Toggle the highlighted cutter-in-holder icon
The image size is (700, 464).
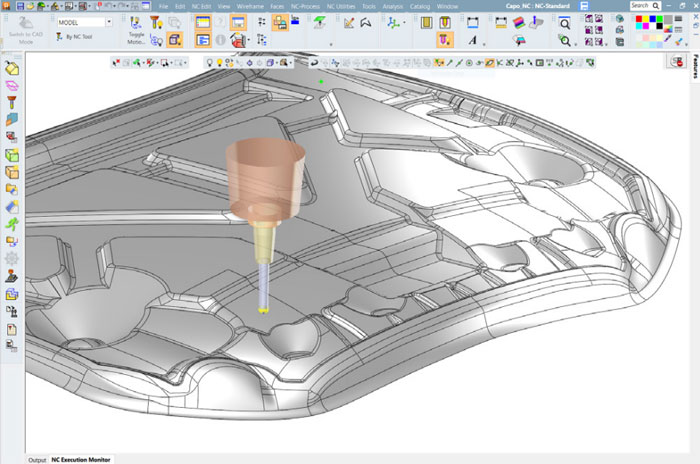444,40
